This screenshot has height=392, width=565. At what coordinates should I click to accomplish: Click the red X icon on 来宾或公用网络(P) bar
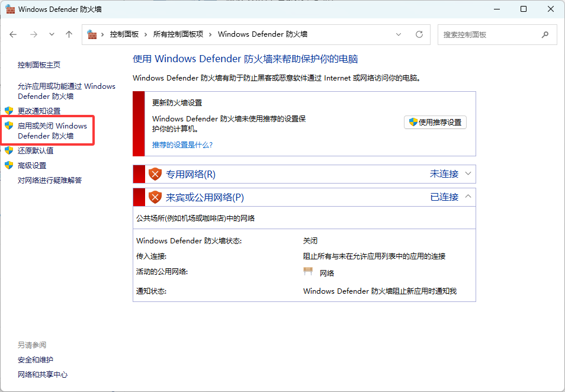pyautogui.click(x=156, y=197)
